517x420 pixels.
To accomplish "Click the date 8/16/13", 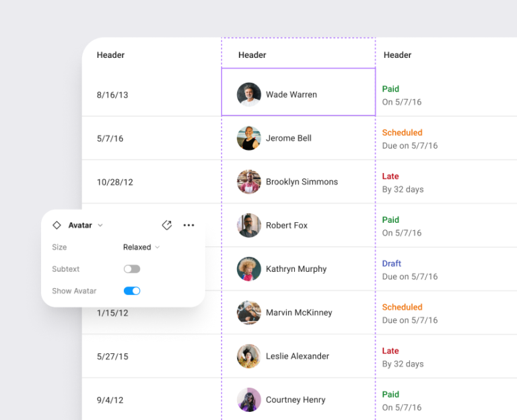I will pos(112,95).
